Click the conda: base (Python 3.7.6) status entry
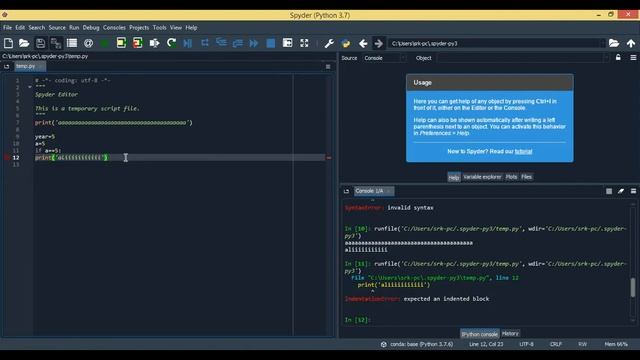The height and width of the screenshot is (360, 640). click(418, 344)
